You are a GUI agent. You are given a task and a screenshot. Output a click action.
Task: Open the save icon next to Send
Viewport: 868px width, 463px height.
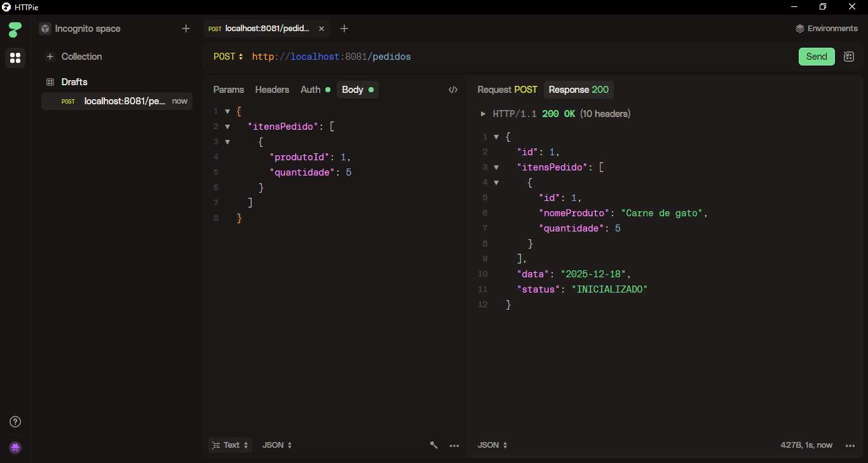[x=848, y=57]
